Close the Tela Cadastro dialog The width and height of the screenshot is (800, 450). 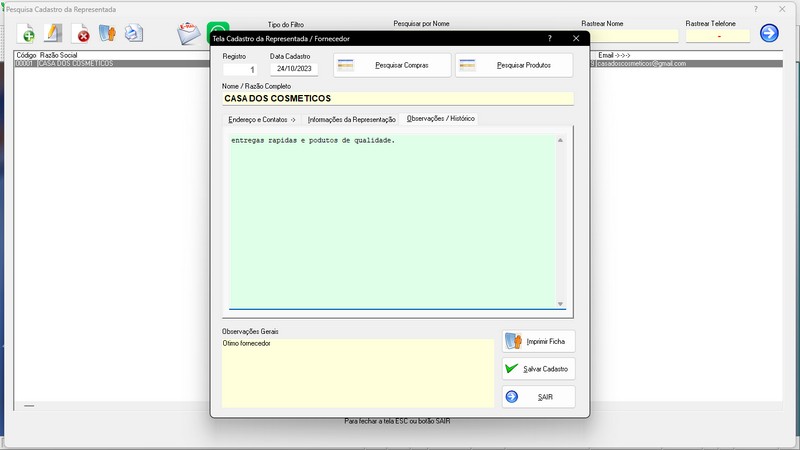click(x=576, y=38)
